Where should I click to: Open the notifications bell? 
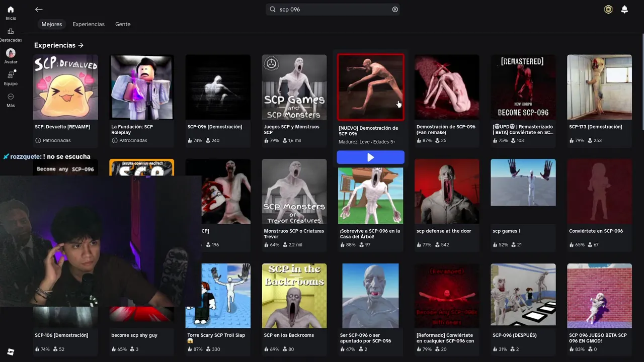[x=624, y=9]
